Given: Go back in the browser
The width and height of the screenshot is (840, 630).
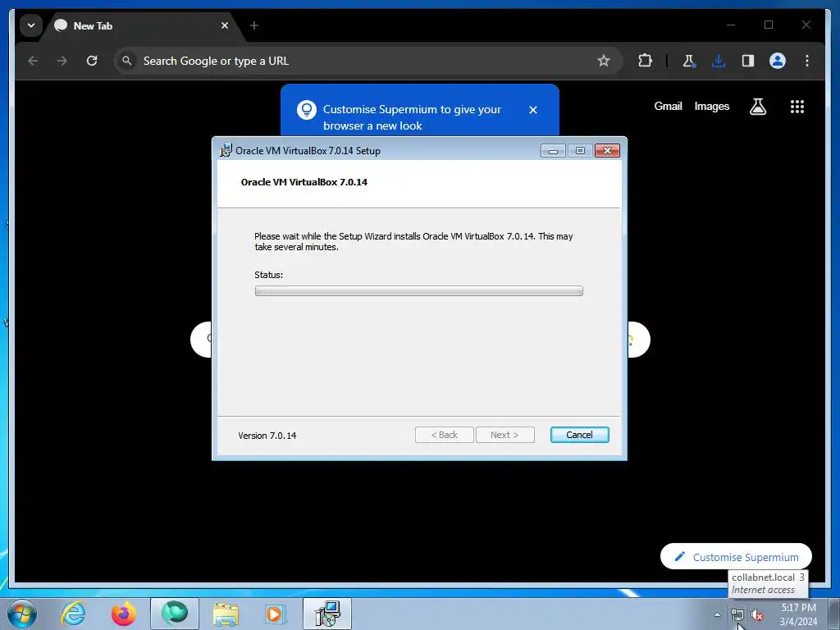Looking at the screenshot, I should point(33,61).
